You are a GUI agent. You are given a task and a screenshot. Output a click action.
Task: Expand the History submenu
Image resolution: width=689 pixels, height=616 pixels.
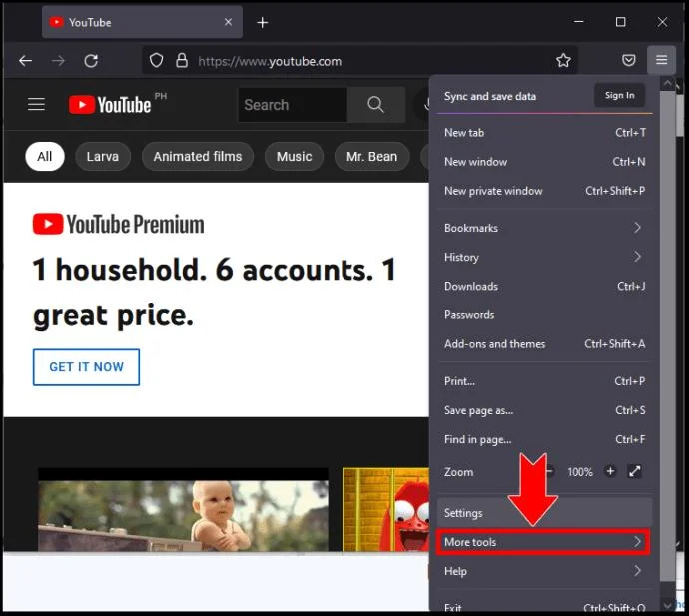click(544, 257)
